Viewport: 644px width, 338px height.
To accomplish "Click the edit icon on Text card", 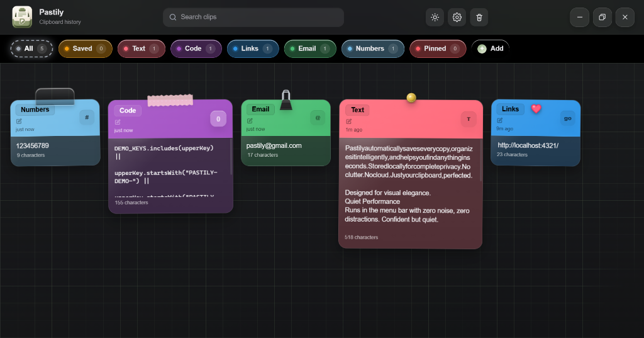I will pyautogui.click(x=348, y=121).
